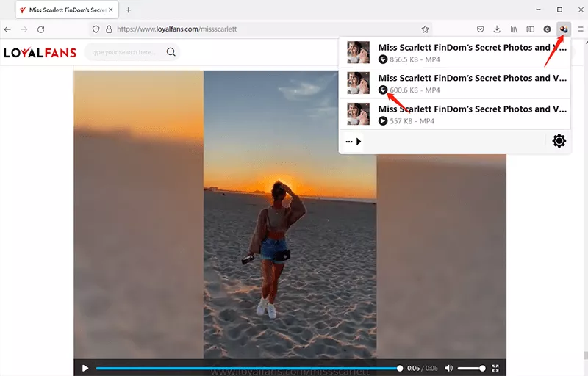
Task: Save page to Pocket
Action: point(481,29)
